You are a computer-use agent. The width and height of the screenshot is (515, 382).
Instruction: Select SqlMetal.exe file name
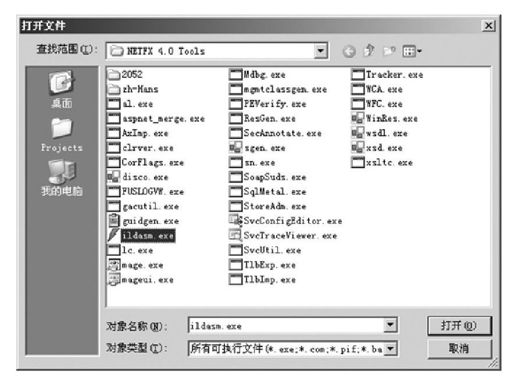275,192
